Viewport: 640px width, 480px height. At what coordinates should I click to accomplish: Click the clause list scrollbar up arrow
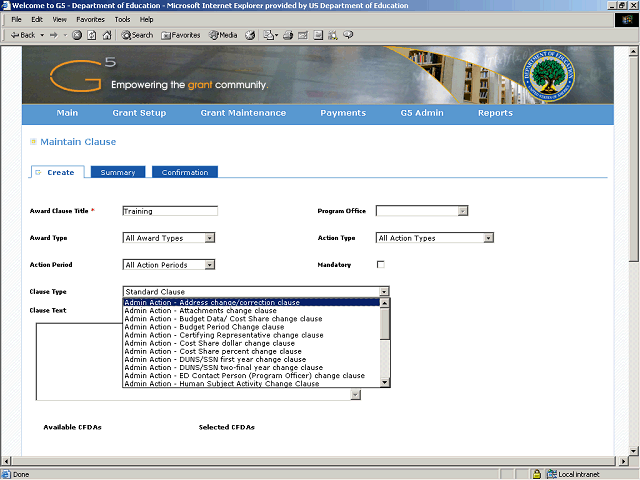click(384, 303)
